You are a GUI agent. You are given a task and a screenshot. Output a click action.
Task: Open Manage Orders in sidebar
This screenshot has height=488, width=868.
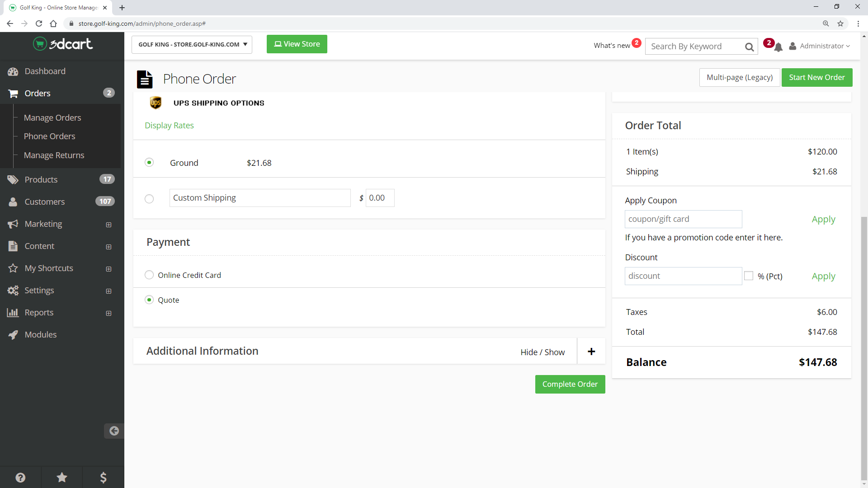click(x=52, y=117)
